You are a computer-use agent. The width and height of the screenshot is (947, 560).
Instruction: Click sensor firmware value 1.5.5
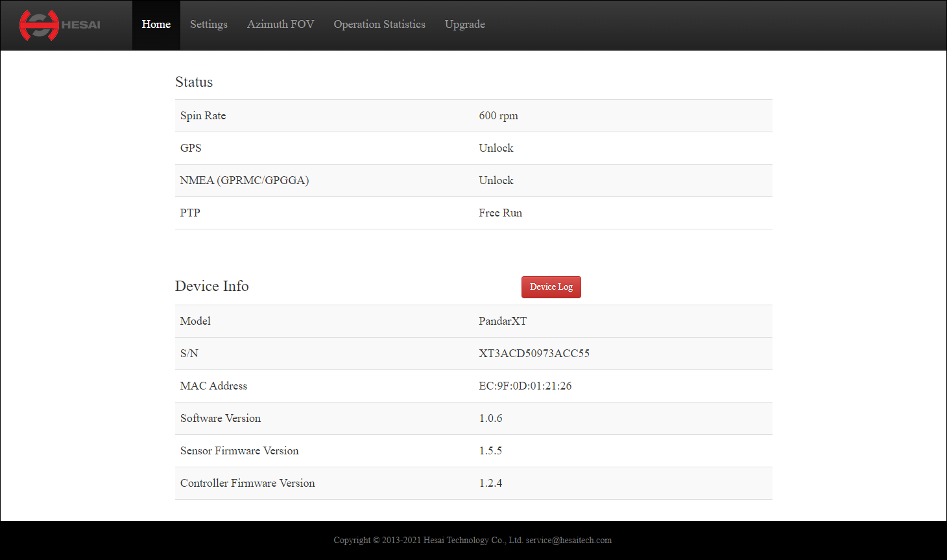(490, 451)
